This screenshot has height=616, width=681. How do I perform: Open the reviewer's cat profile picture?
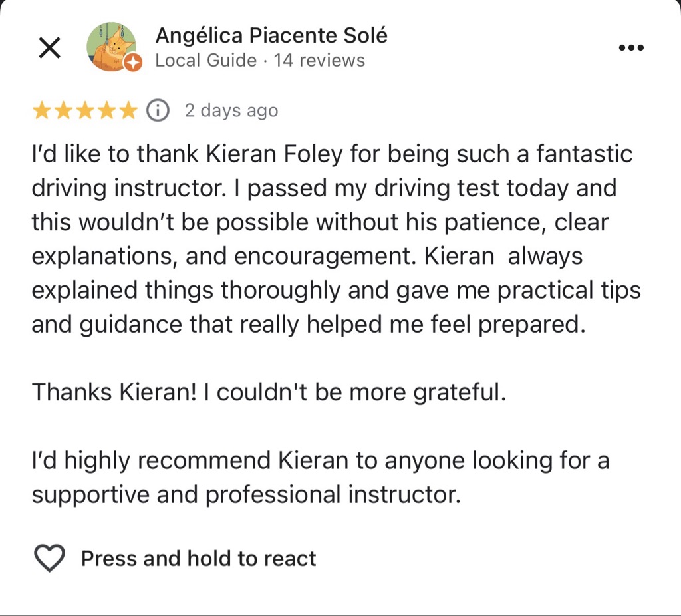click(110, 47)
